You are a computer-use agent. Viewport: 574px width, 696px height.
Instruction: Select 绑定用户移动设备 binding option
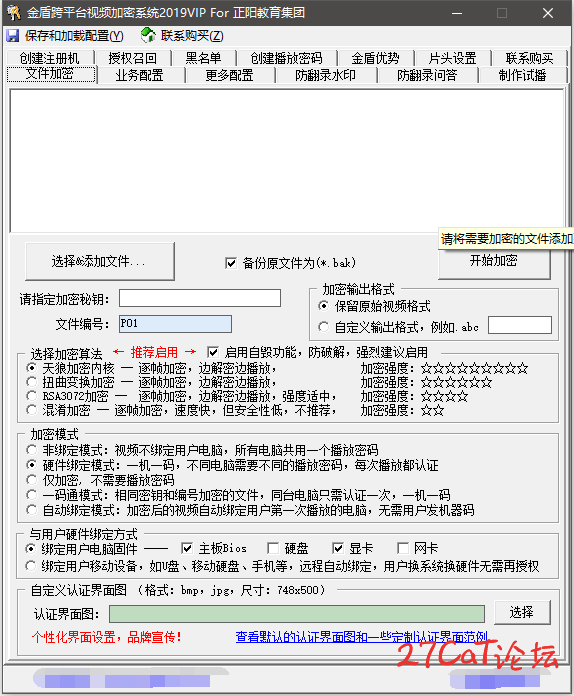[31, 566]
